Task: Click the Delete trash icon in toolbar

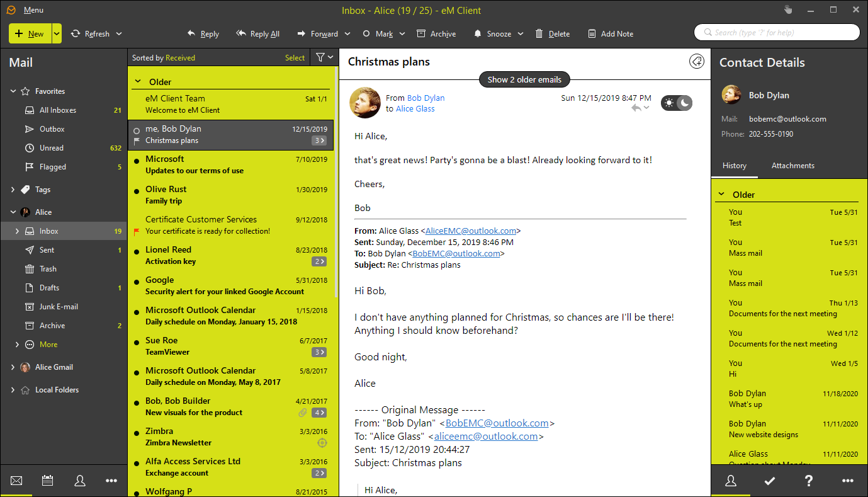Action: (x=539, y=34)
